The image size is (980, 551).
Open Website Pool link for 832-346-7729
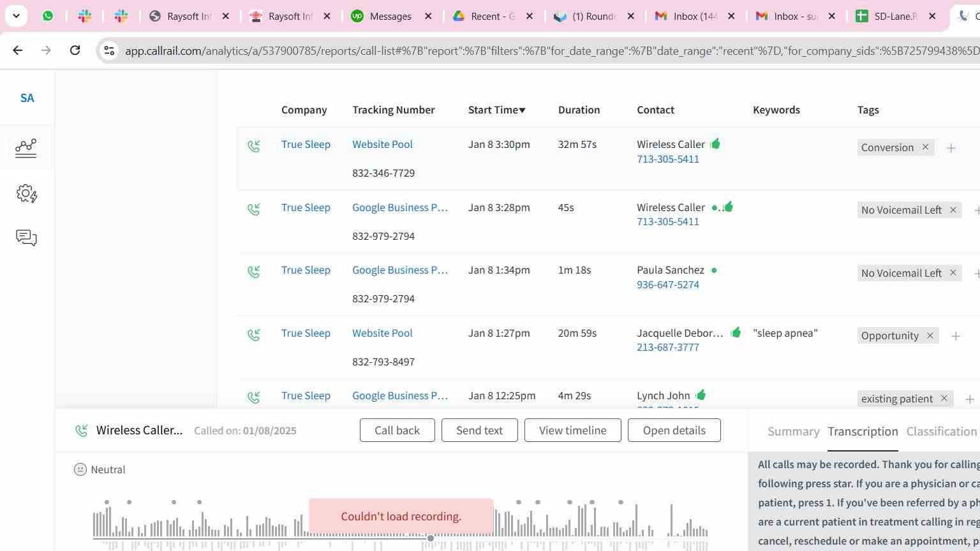(x=382, y=144)
